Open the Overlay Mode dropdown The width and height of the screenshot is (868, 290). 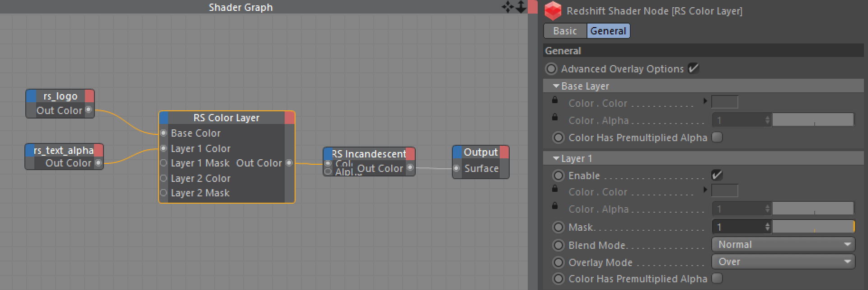click(x=783, y=262)
